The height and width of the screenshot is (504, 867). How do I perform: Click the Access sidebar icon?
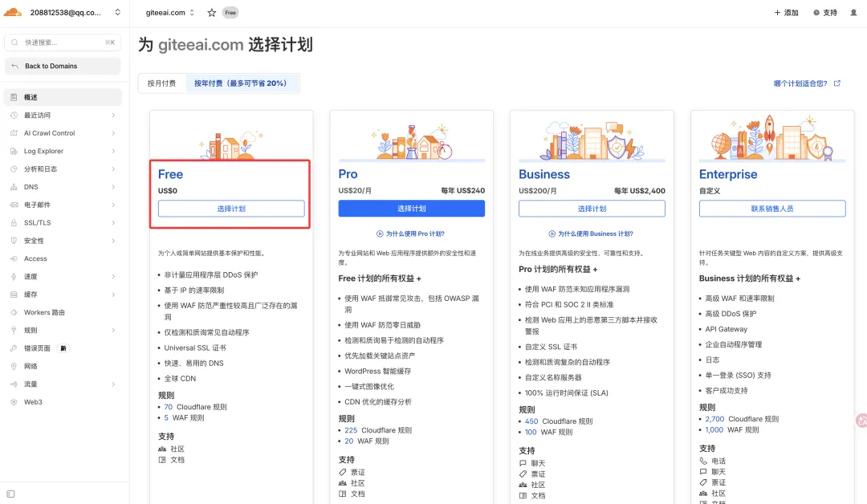pos(14,258)
